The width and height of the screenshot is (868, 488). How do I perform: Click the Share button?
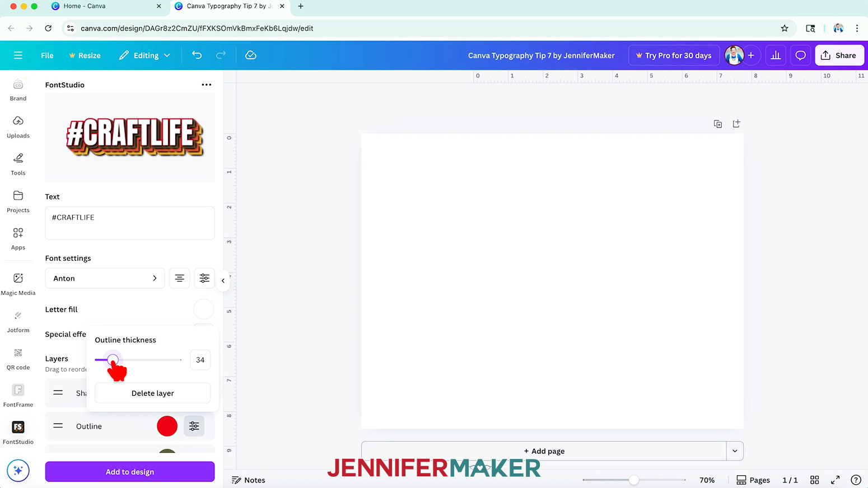pos(839,55)
